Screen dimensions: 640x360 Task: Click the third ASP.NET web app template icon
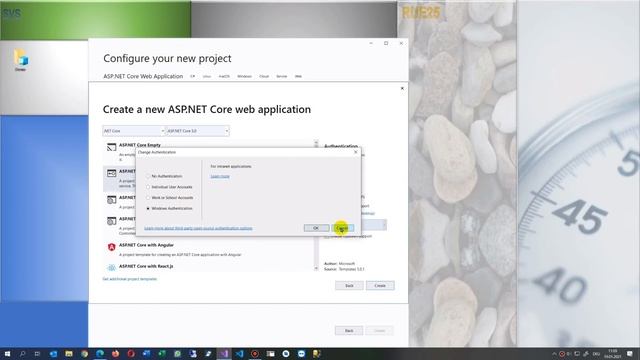click(x=111, y=200)
